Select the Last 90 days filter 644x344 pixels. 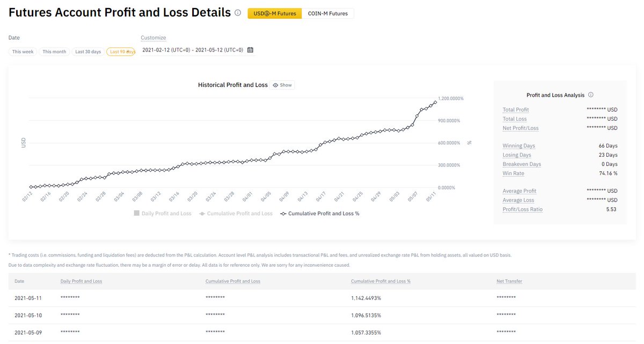pyautogui.click(x=121, y=52)
